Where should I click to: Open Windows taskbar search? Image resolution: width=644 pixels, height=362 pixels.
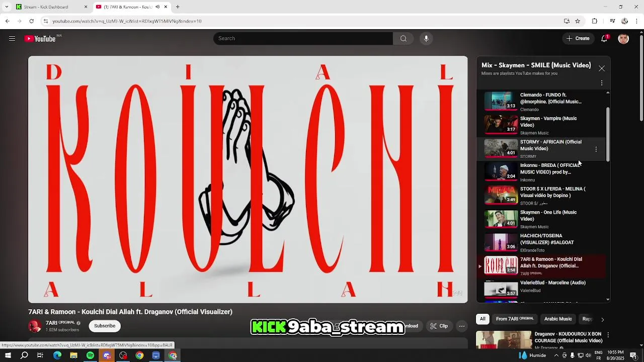(x=24, y=355)
